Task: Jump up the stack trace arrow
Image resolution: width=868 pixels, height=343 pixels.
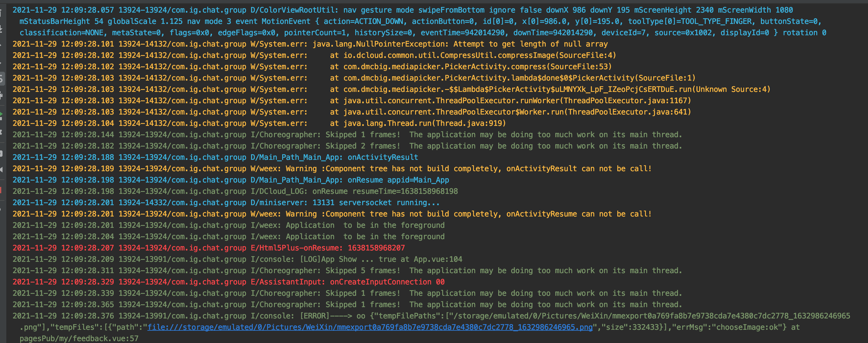Action: coord(1,45)
